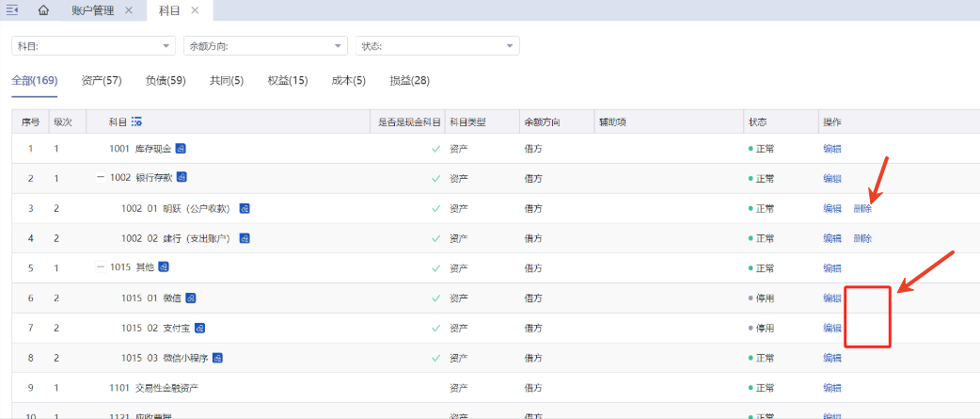980x419 pixels.
Task: Click the blue icon next to 库存现金
Action: [x=181, y=149]
